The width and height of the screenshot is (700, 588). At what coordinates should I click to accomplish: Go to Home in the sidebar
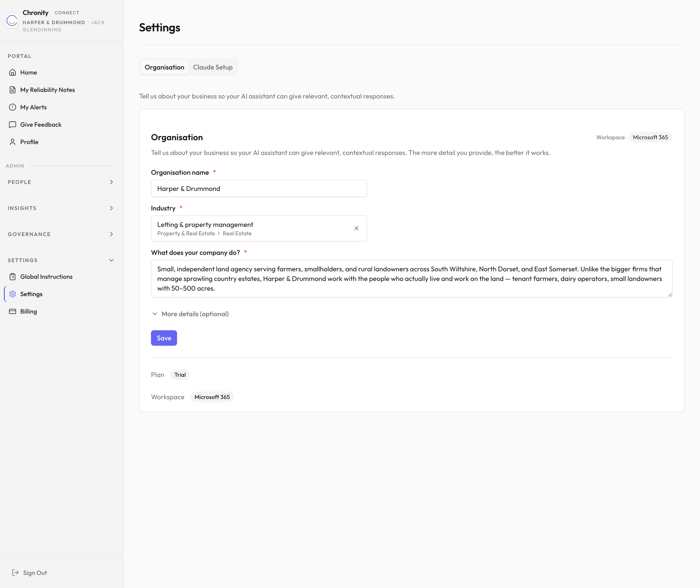tap(28, 72)
